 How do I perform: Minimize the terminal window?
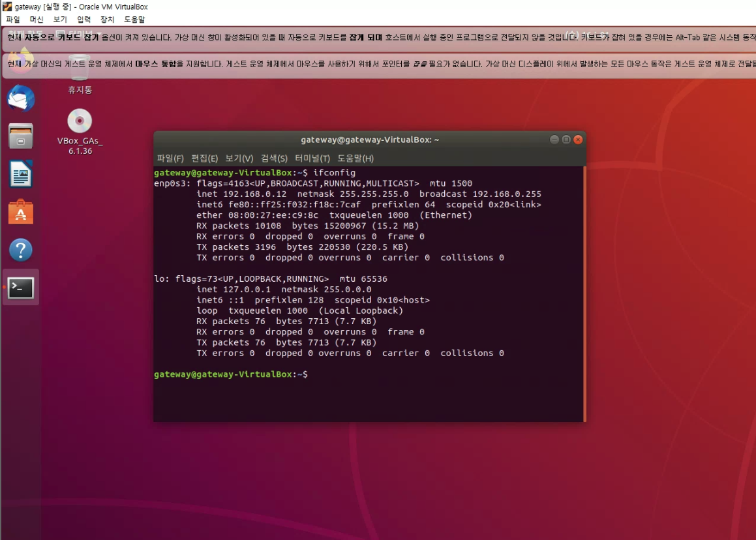(x=554, y=140)
